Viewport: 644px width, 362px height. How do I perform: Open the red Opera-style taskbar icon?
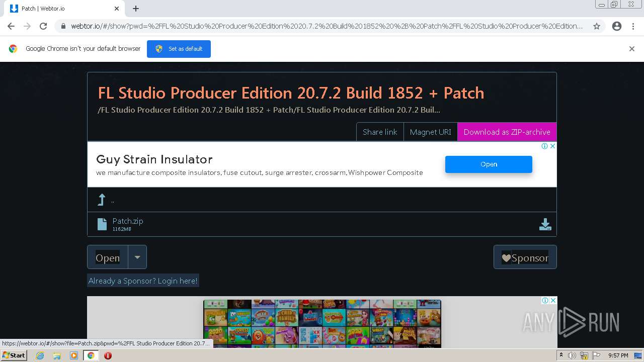108,355
